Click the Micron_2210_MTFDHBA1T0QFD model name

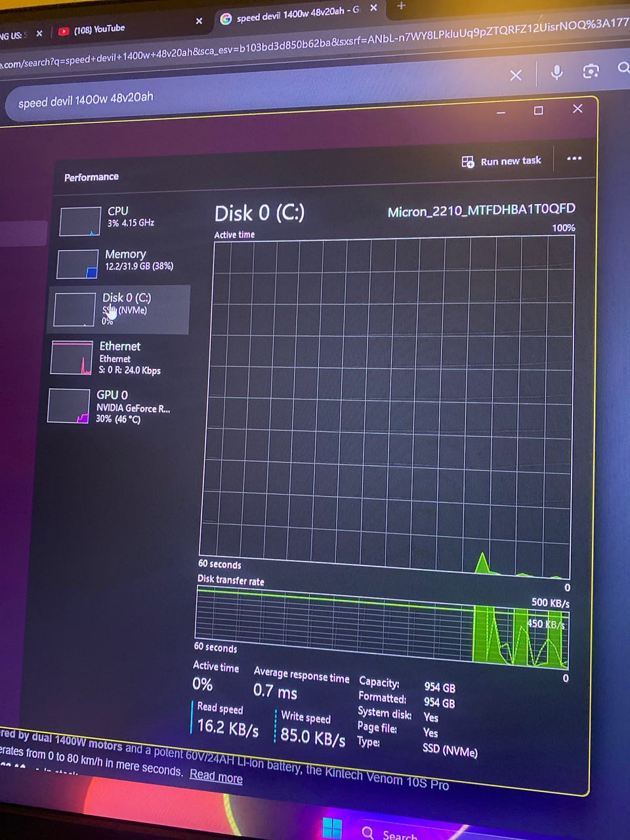pyautogui.click(x=482, y=210)
